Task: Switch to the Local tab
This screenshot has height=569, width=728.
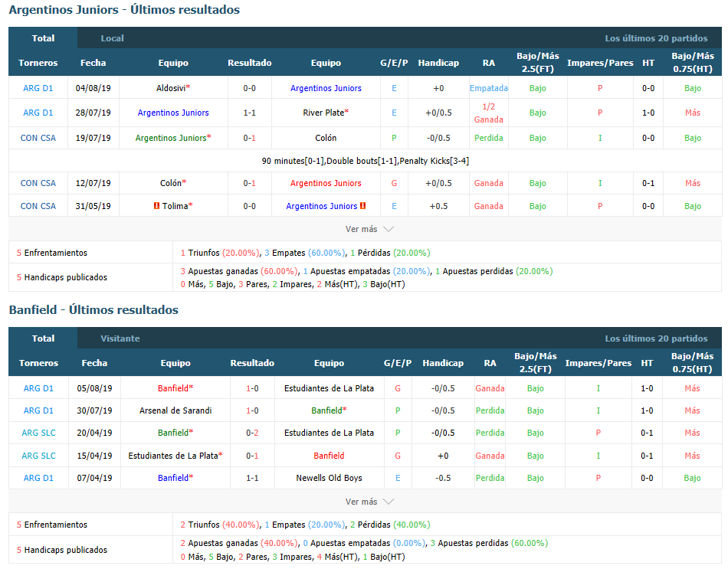Action: (x=113, y=38)
